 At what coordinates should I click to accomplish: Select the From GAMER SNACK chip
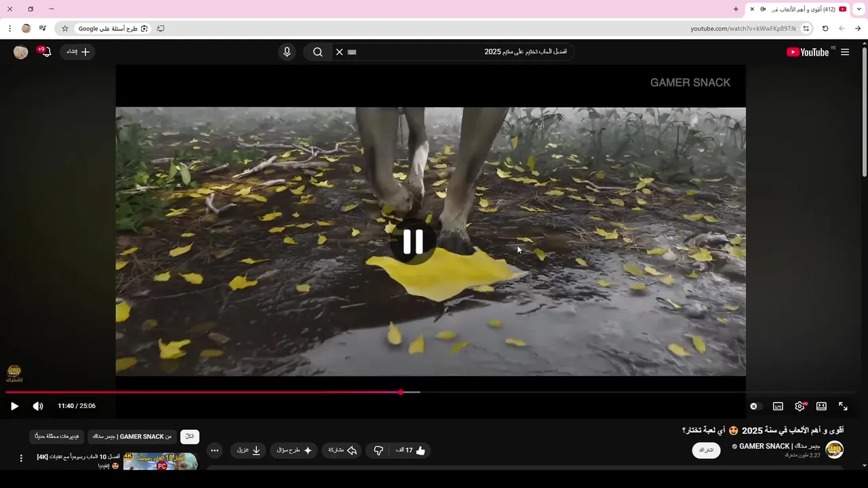click(132, 436)
